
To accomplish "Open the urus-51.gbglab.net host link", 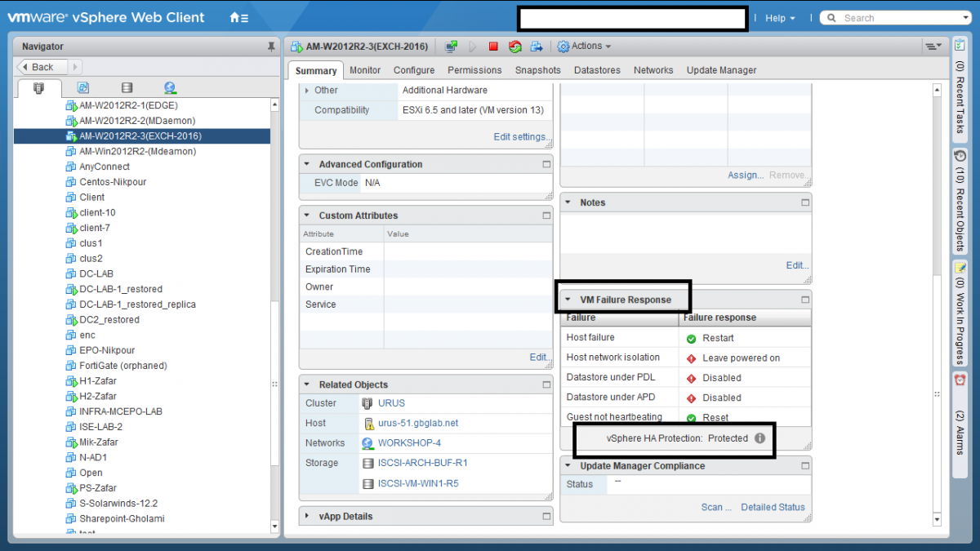I will [417, 423].
